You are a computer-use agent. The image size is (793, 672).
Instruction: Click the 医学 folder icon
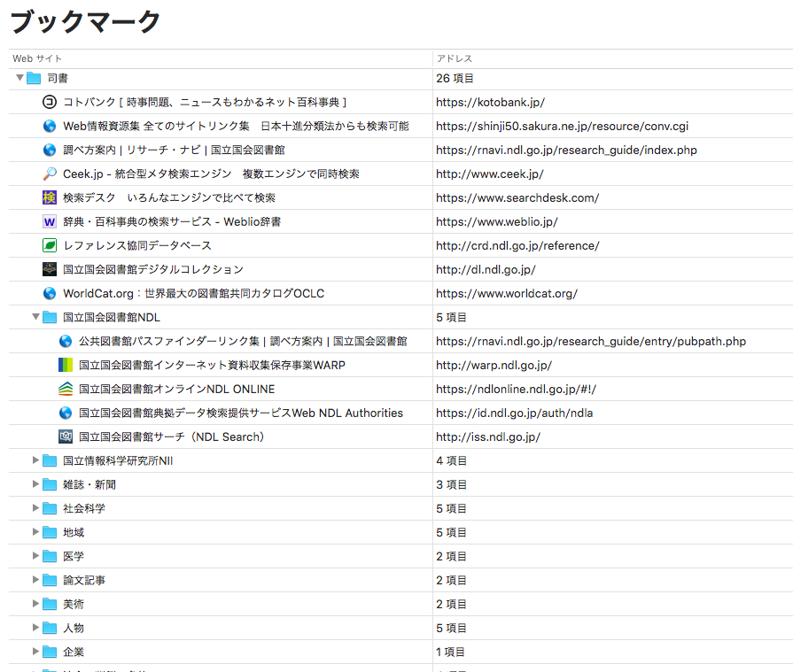click(50, 556)
